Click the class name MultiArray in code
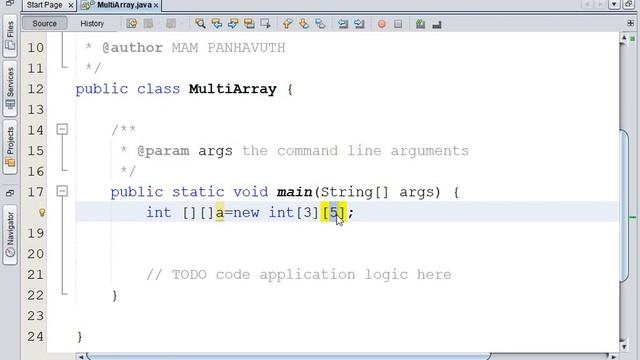The image size is (640, 360). (x=233, y=89)
